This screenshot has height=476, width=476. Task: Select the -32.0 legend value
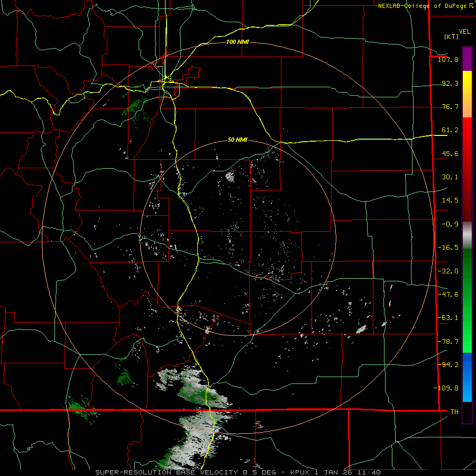[448, 271]
